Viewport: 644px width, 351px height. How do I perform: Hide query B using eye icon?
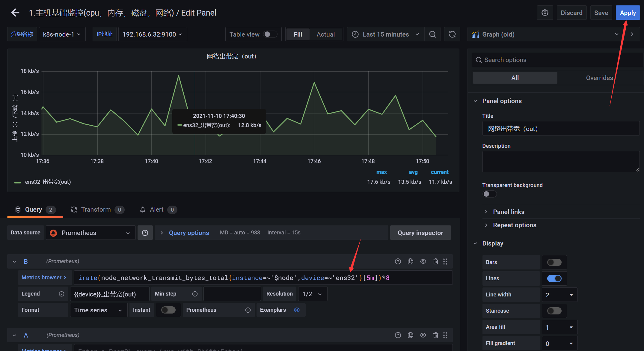coord(423,261)
